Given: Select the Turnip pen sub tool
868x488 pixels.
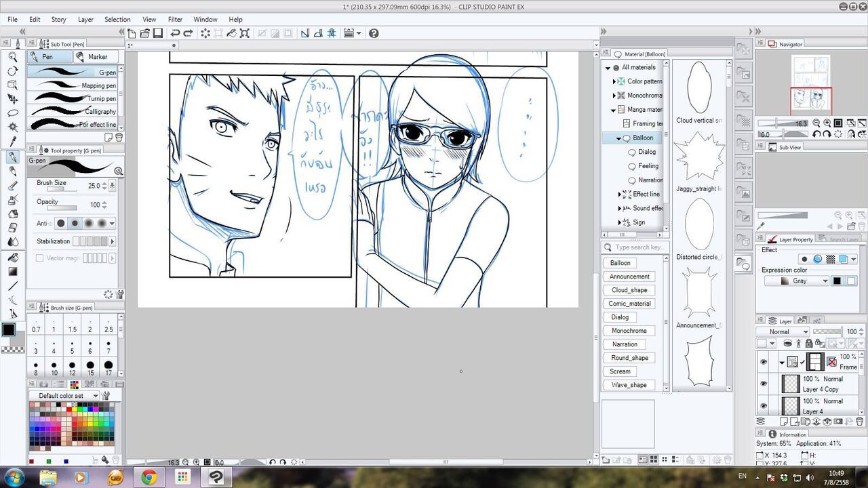Looking at the screenshot, I should click(x=73, y=98).
